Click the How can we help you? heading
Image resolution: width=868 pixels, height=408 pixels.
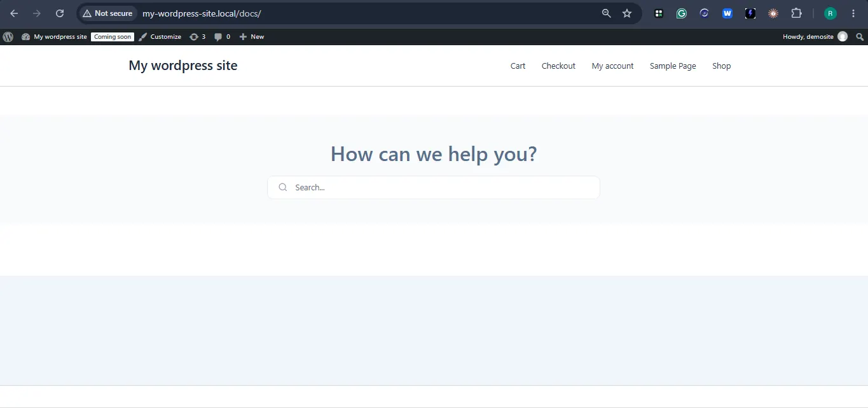pos(434,154)
